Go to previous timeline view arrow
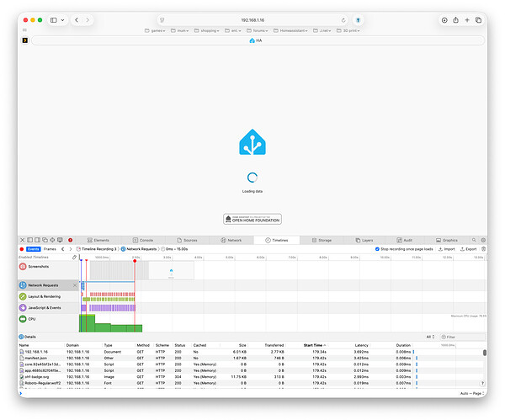Screen dimensions: 505x420 click(x=63, y=249)
